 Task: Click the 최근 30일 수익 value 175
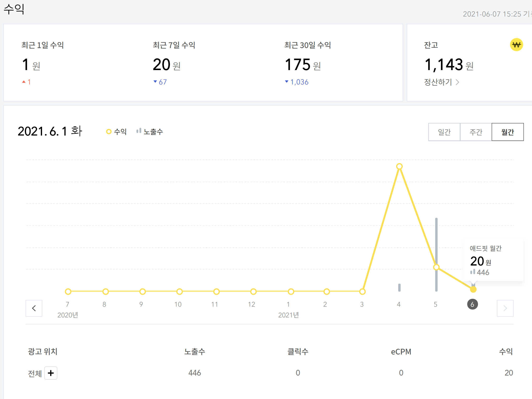pyautogui.click(x=298, y=65)
